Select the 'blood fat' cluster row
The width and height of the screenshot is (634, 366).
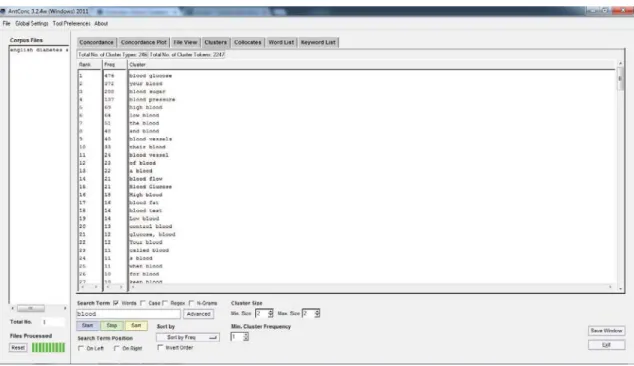144,203
